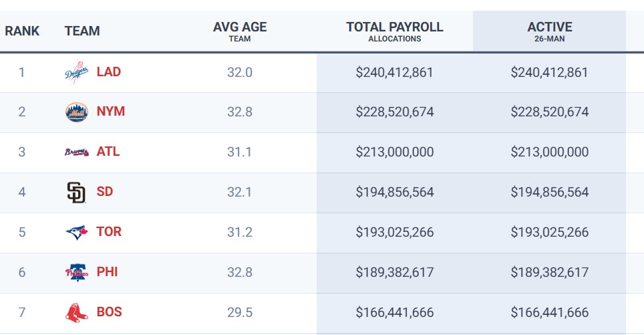
Task: Open the NYM team link
Action: [x=111, y=112]
